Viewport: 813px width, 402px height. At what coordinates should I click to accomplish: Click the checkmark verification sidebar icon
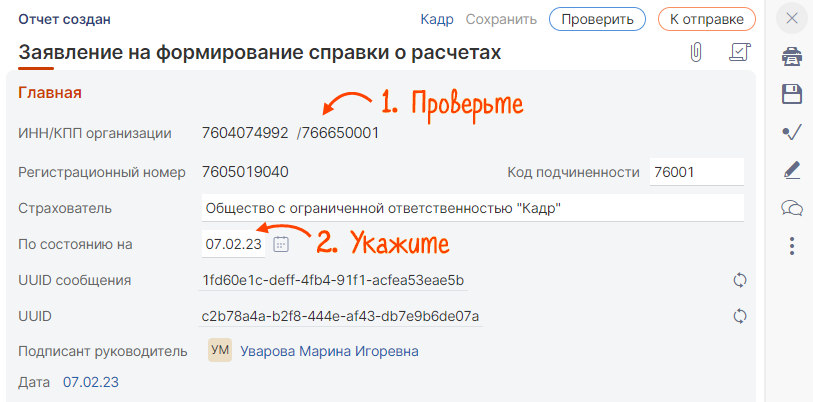coord(792,132)
